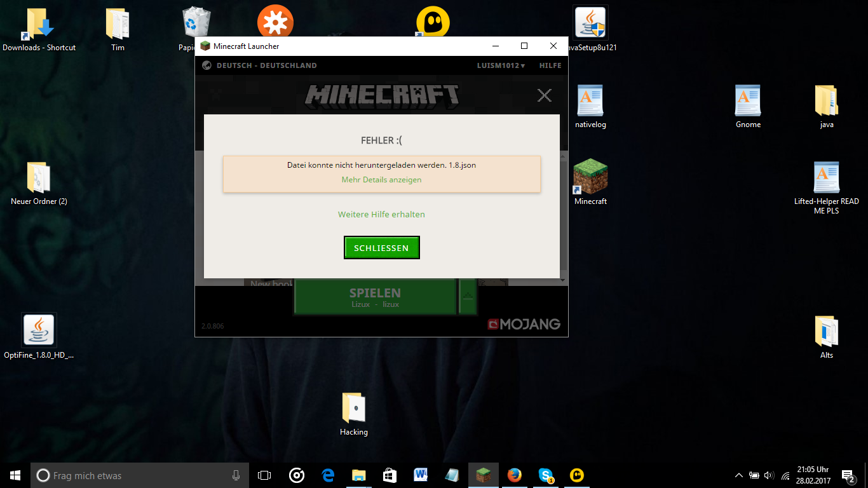Open the Wi-Fi network tray icon

(x=785, y=475)
